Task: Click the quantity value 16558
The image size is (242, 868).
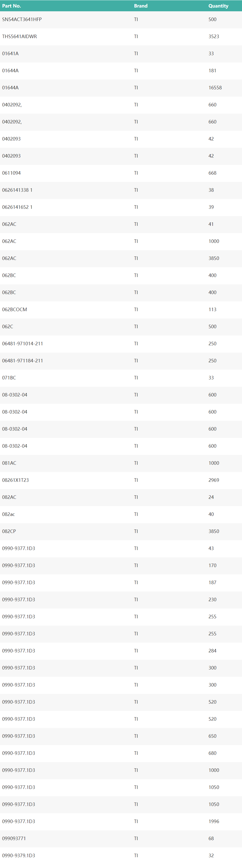Action: pos(215,88)
